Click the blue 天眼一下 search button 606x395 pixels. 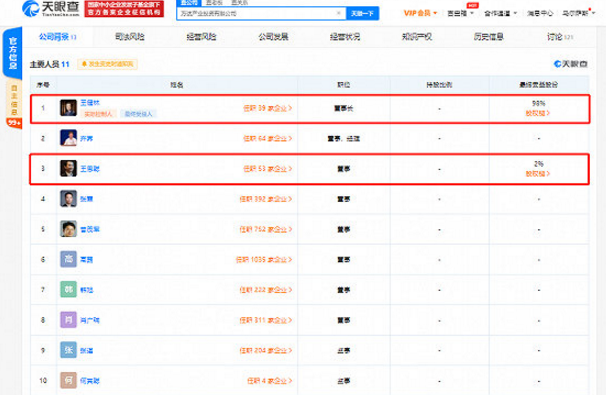click(x=362, y=14)
